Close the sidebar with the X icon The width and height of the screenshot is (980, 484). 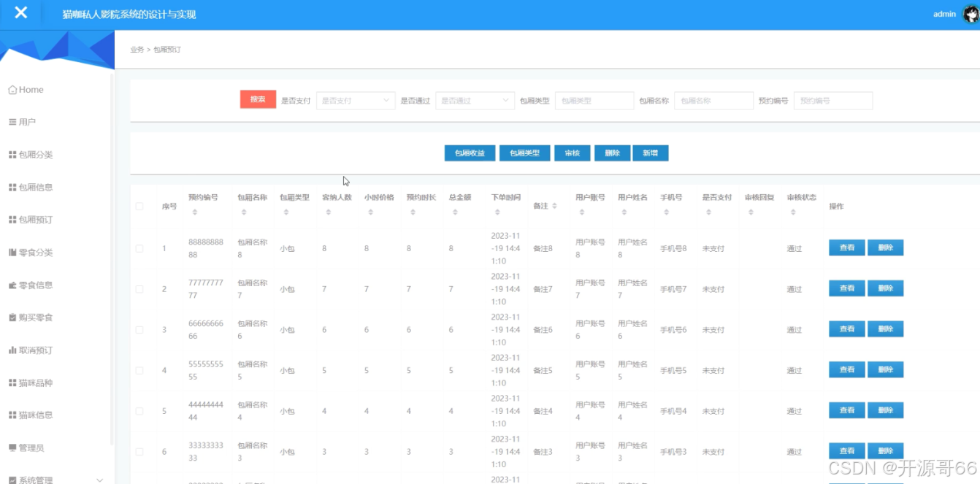click(x=21, y=12)
